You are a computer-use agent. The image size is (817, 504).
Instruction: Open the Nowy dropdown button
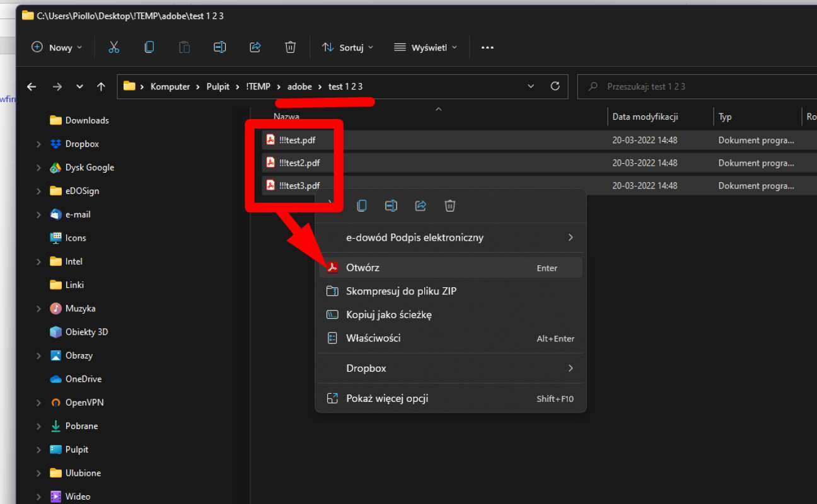click(57, 47)
